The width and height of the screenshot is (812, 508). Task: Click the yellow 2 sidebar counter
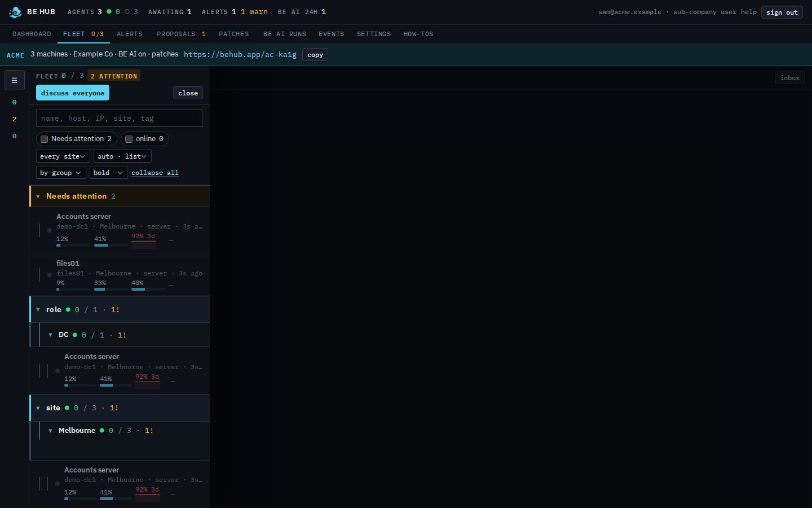(x=15, y=119)
